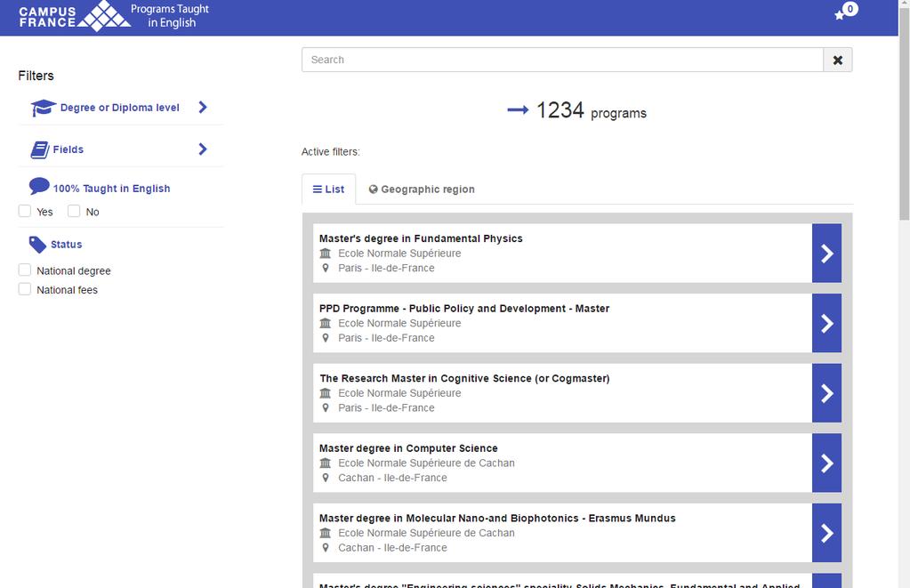The width and height of the screenshot is (910, 588).
Task: Open the Fields filter label
Action: pyautogui.click(x=68, y=149)
